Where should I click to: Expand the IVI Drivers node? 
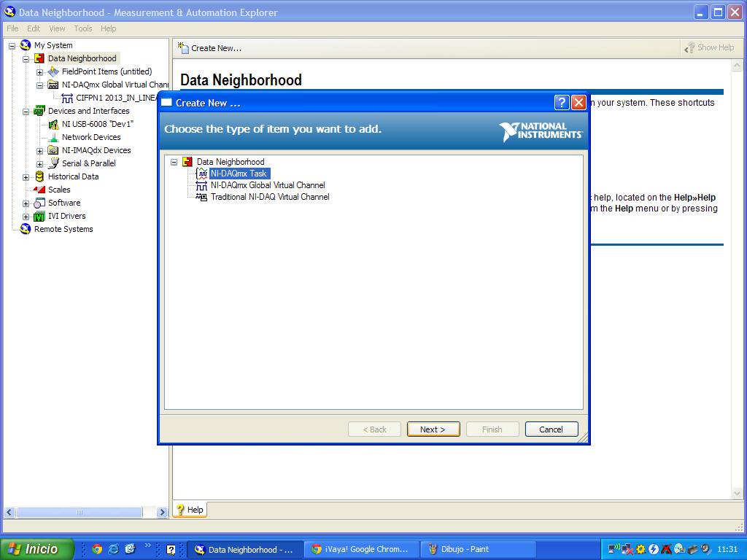(26, 217)
